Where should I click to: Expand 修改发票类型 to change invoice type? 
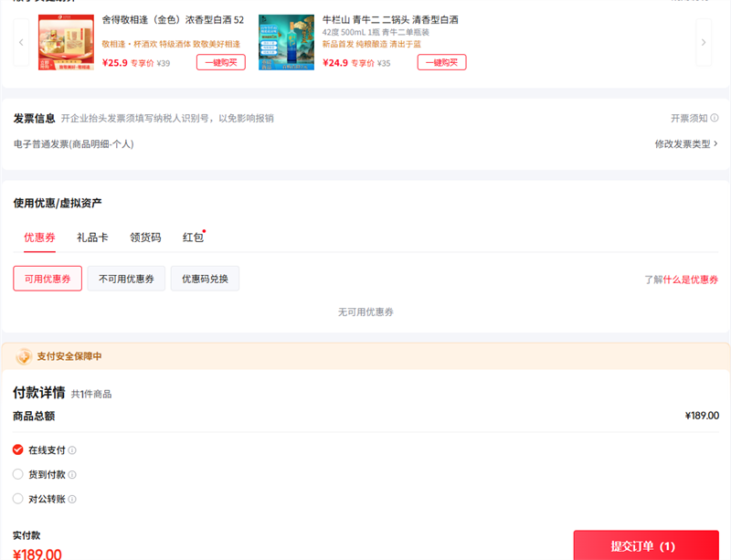coord(685,144)
